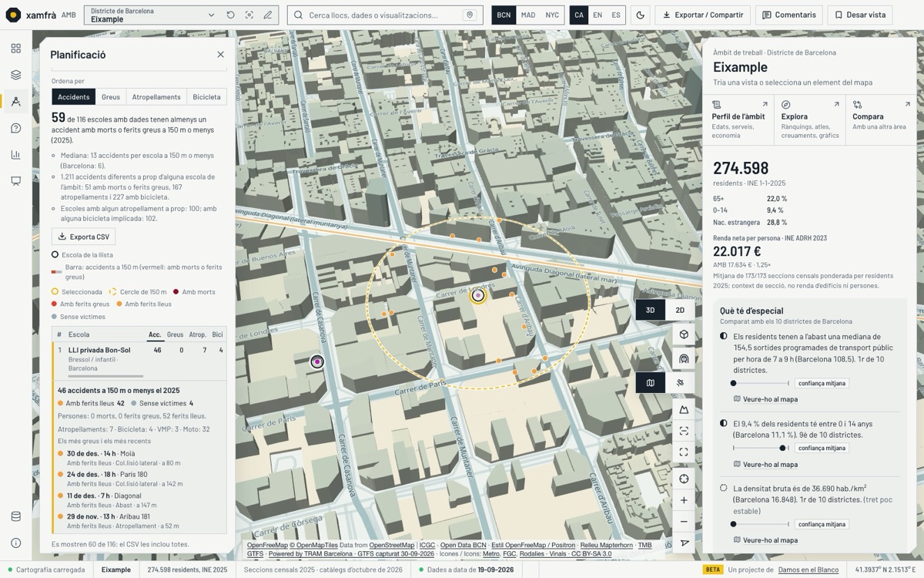Open the presentation board icon
Viewport: 924px width, 578px height.
15,181
